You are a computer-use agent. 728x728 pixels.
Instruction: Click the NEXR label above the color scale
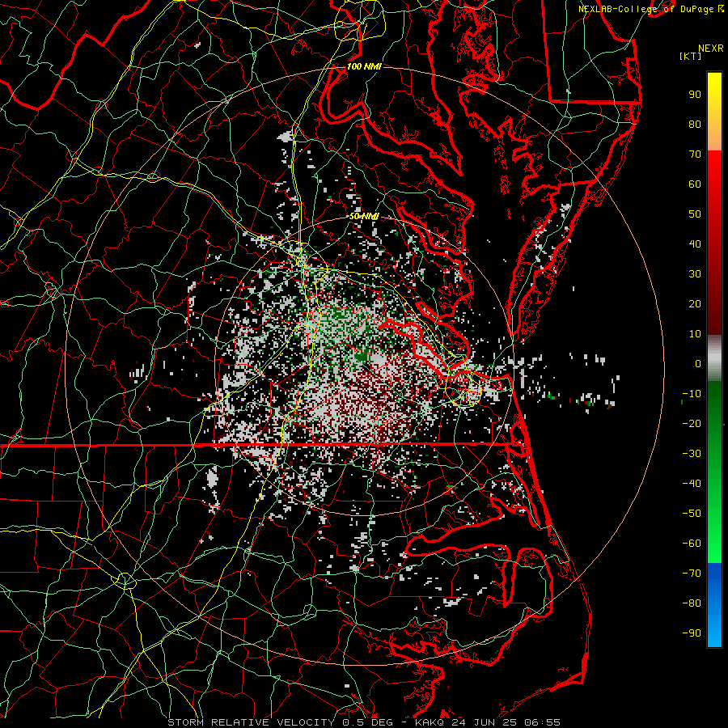tap(711, 49)
